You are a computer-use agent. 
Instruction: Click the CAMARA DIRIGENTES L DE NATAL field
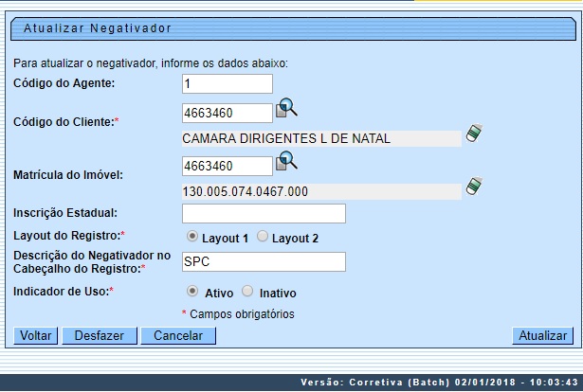320,138
